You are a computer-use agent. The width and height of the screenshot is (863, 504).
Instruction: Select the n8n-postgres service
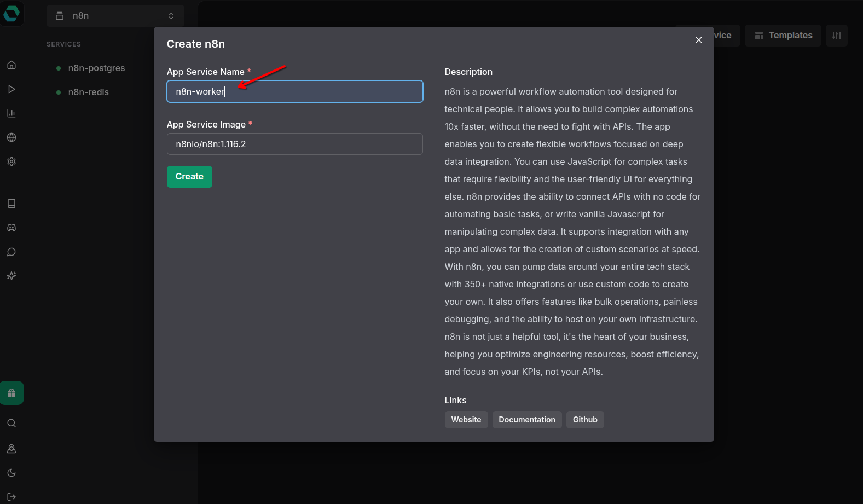(96, 68)
